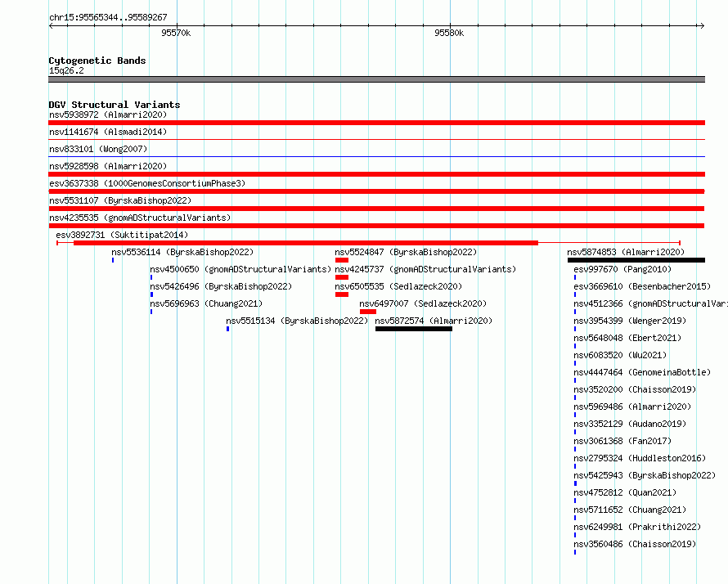Select nsv5515134 (ByrskaBishop2022) label
The height and width of the screenshot is (584, 728).
(297, 321)
